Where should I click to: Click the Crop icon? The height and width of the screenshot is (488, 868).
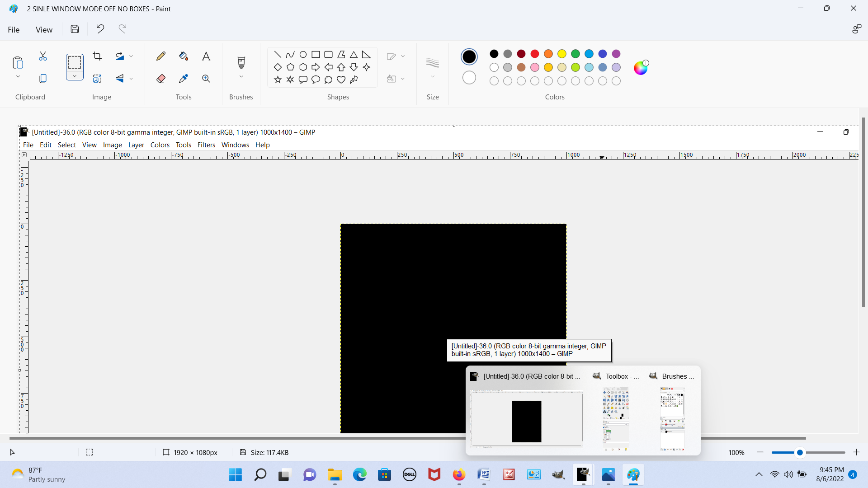pos(97,56)
